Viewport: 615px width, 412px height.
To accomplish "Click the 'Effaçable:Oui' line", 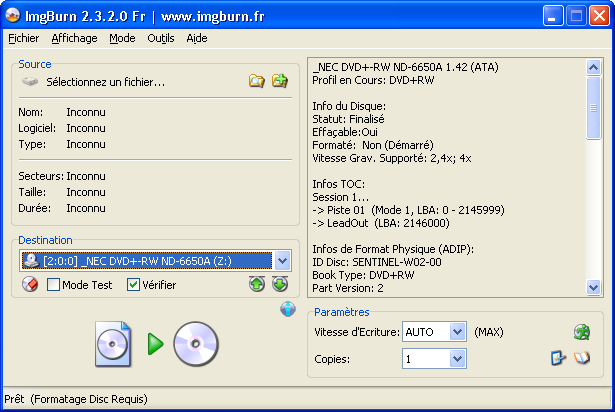I will (x=345, y=132).
